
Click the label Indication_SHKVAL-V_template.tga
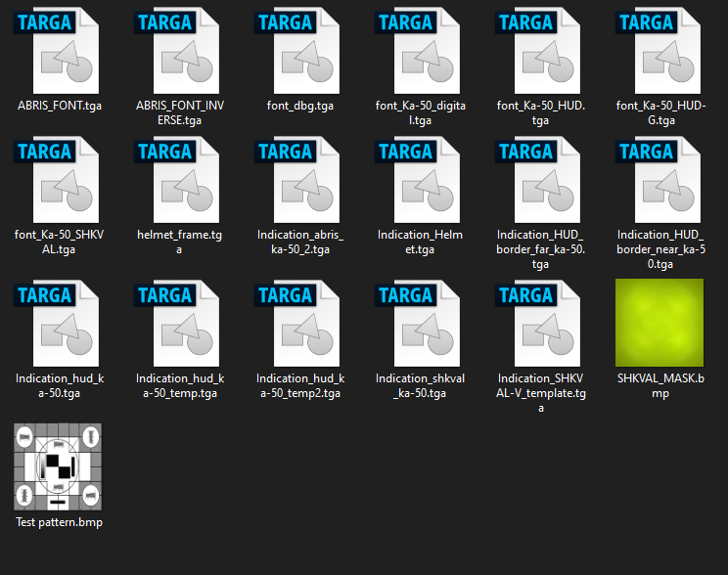tap(540, 393)
